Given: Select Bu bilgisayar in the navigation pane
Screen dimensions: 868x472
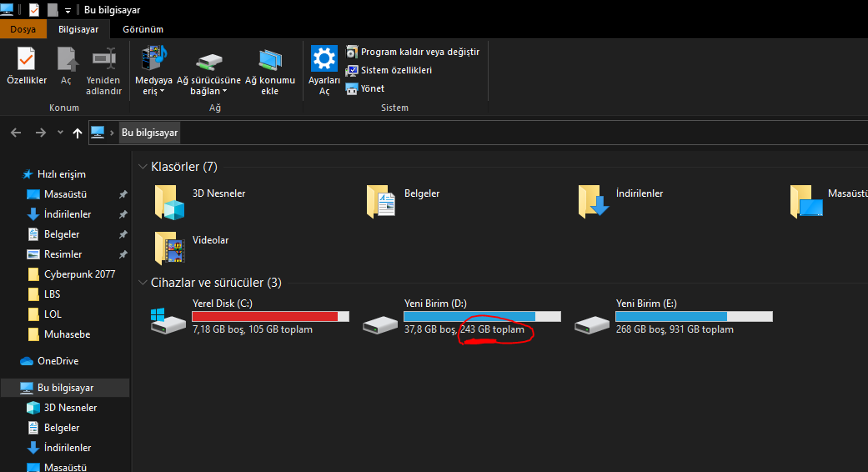Looking at the screenshot, I should pyautogui.click(x=65, y=388).
